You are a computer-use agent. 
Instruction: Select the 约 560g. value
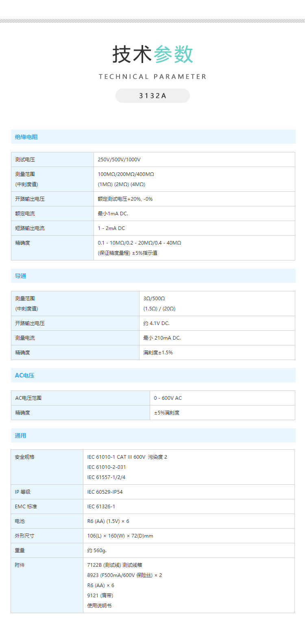click(x=97, y=551)
